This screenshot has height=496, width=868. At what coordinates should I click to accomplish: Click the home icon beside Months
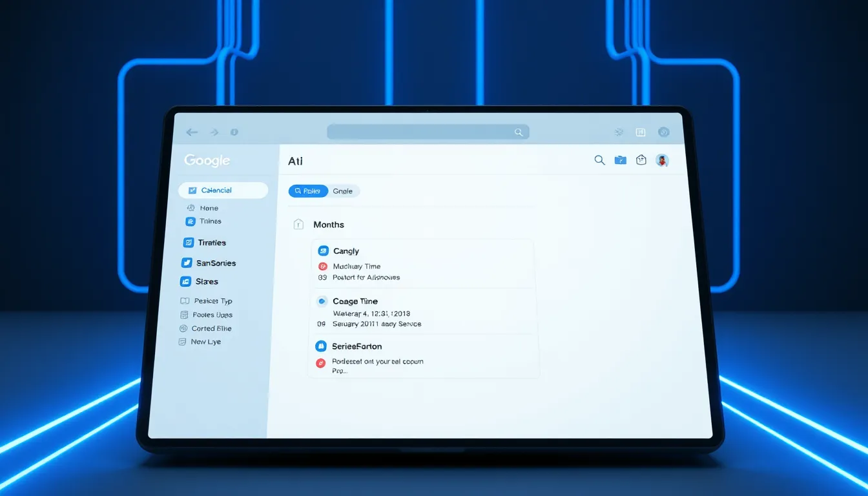click(298, 224)
